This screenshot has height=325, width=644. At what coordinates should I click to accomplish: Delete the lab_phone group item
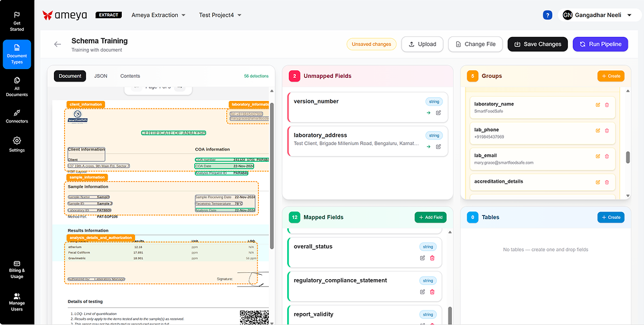pos(607,131)
